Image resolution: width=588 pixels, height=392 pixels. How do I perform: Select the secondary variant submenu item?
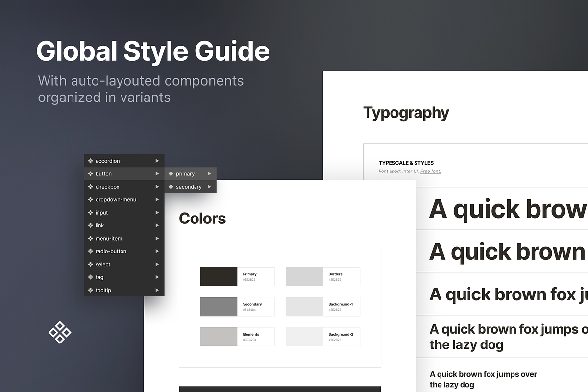(190, 187)
